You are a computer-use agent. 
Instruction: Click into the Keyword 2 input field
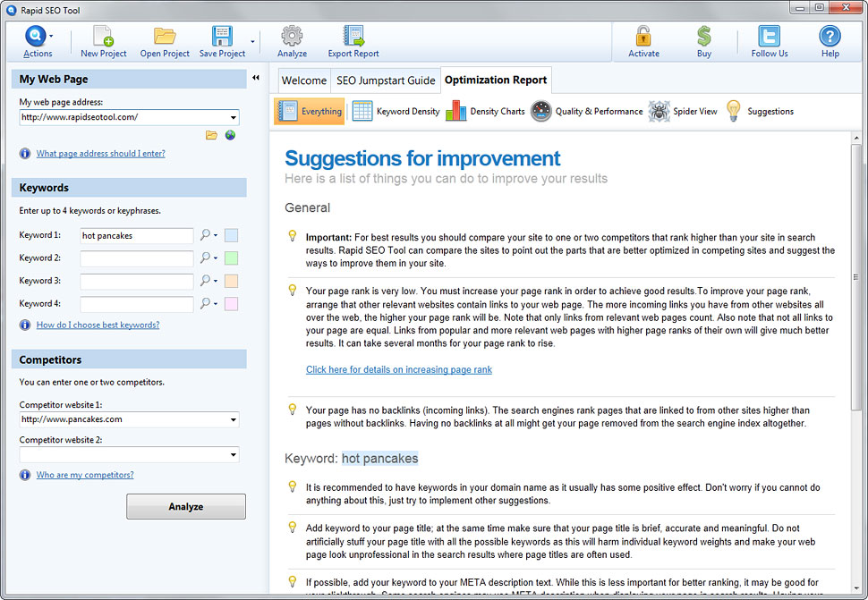click(137, 258)
